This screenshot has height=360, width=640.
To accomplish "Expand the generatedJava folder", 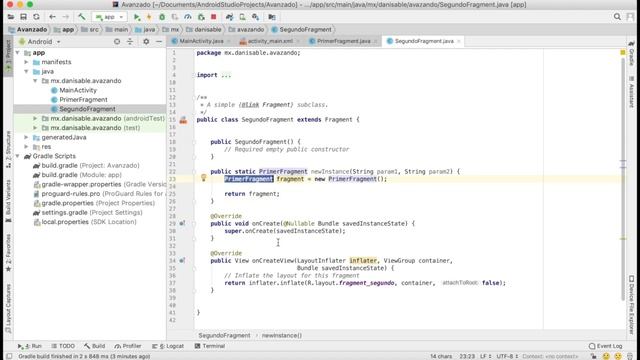I will click(27, 137).
